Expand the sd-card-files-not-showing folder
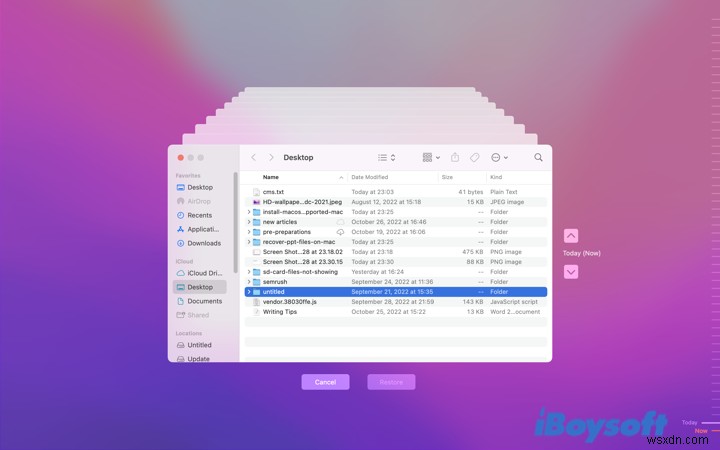 (249, 272)
